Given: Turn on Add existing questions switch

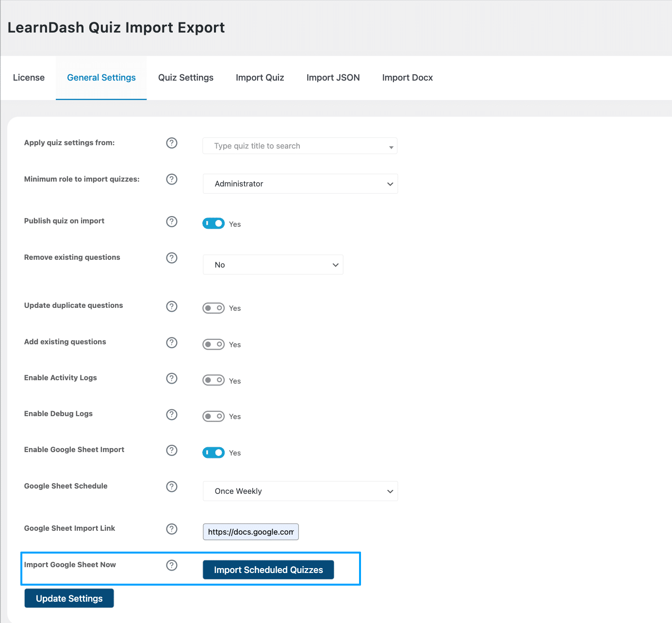Looking at the screenshot, I should 213,344.
